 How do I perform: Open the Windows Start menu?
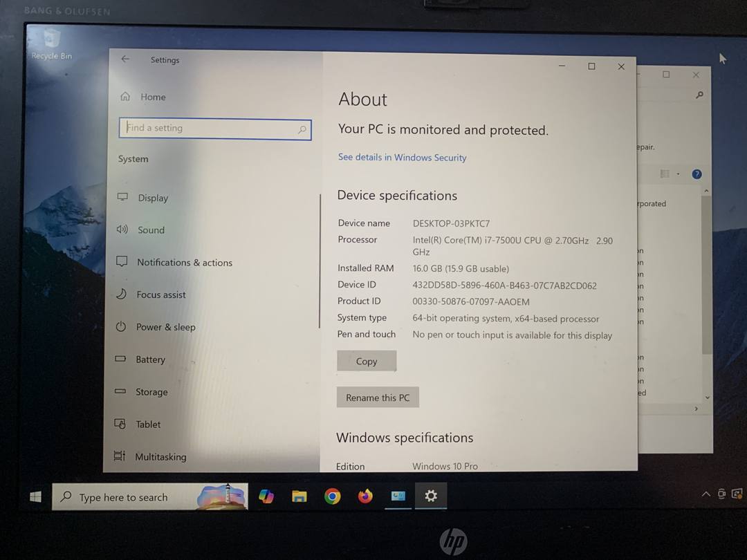pyautogui.click(x=36, y=497)
